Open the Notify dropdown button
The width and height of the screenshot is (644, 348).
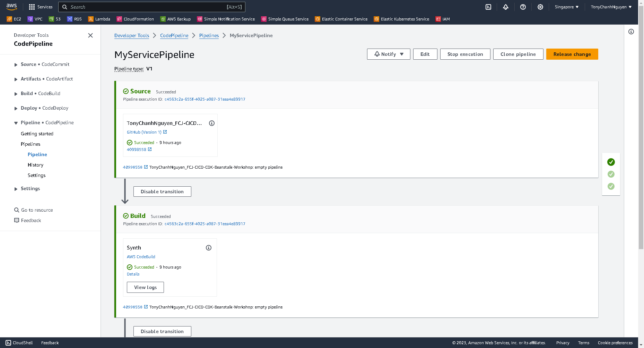coord(389,54)
